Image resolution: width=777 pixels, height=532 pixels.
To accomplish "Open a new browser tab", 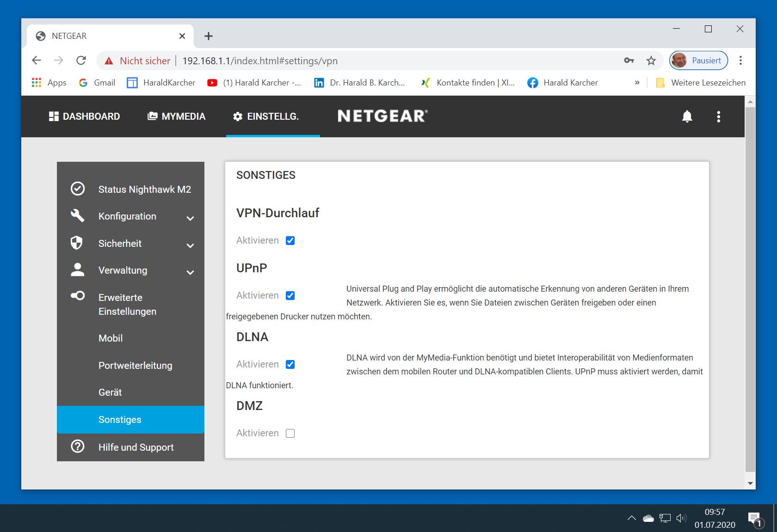I will pyautogui.click(x=209, y=36).
